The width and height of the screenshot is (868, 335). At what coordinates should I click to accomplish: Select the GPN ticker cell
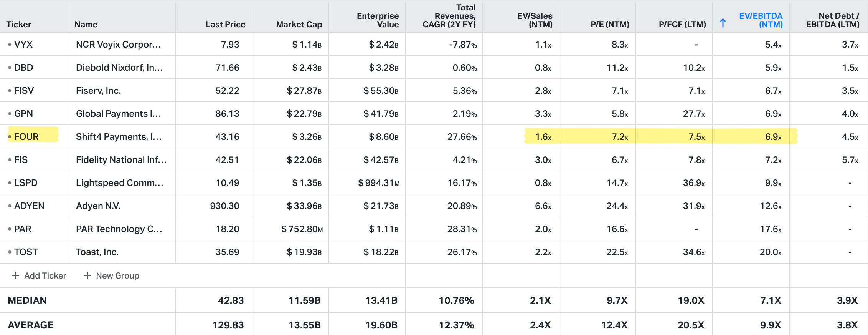[x=23, y=114]
